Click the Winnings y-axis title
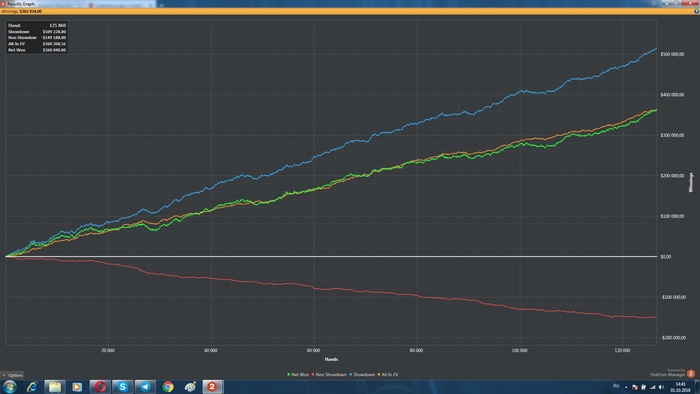The image size is (700, 394). tap(691, 182)
